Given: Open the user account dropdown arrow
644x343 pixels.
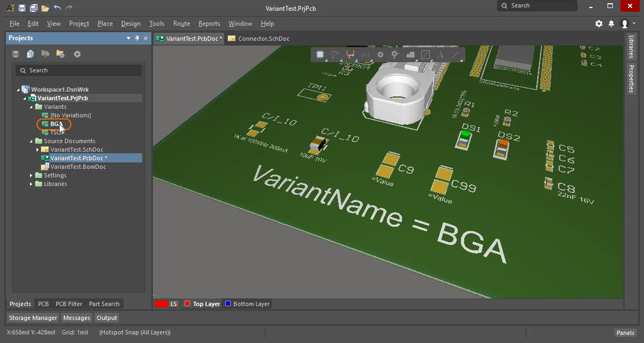Looking at the screenshot, I should 634,24.
